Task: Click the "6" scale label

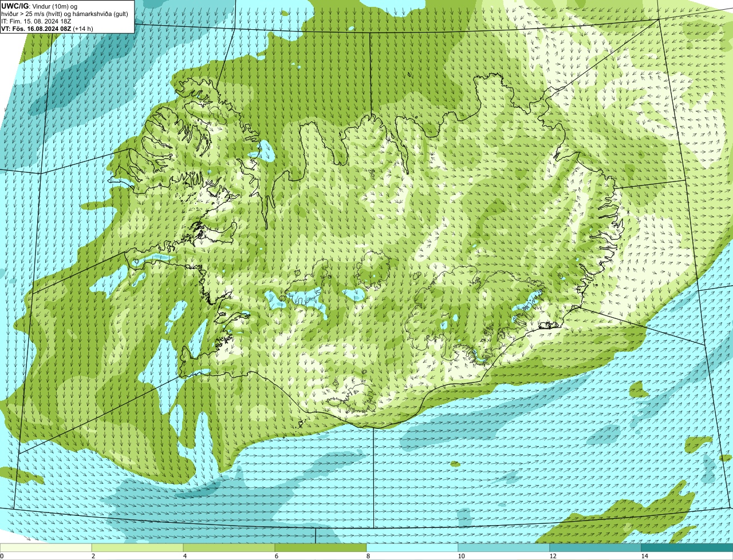Action: coord(276,556)
